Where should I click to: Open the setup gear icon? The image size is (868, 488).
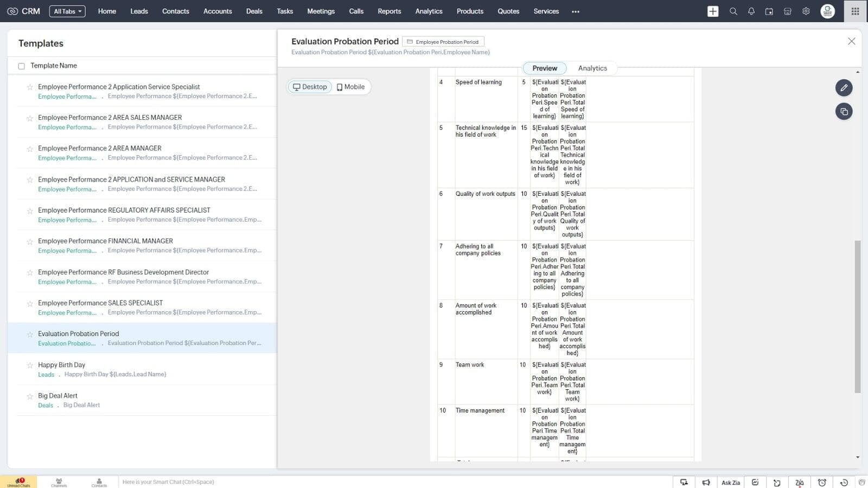[806, 11]
